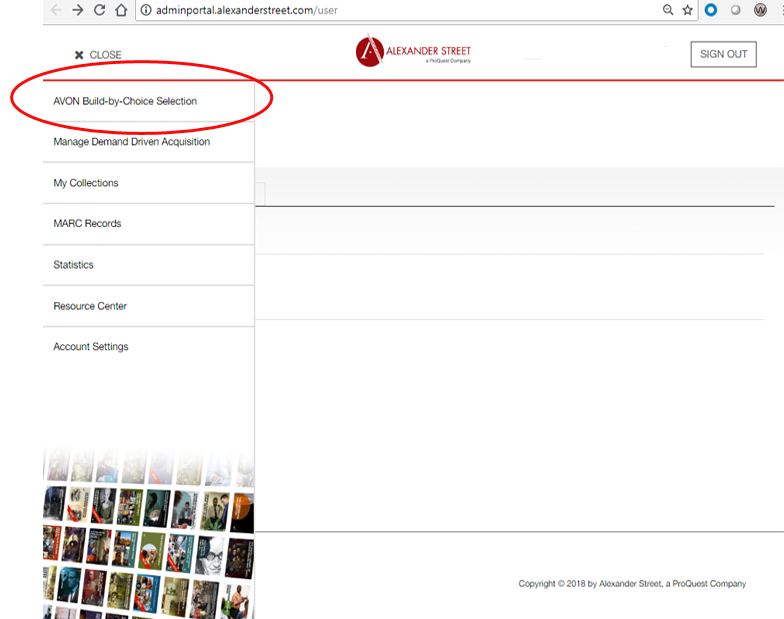Go to the browser home page icon

point(121,10)
